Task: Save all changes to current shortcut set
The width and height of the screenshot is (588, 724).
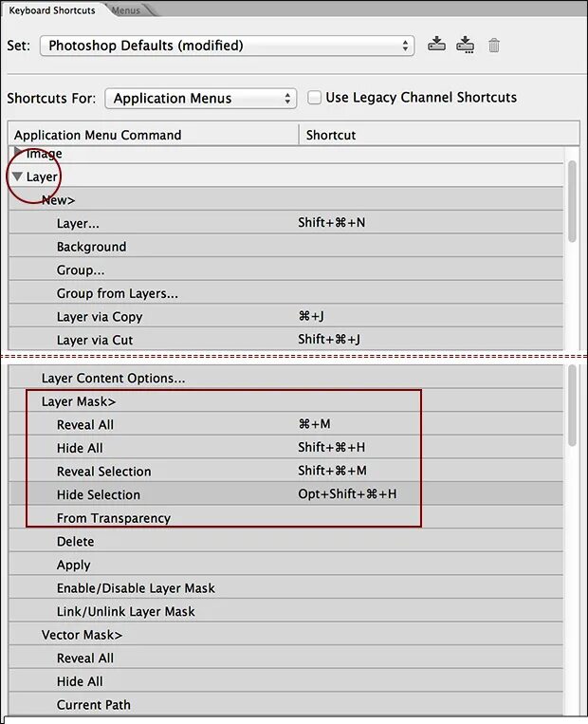Action: [x=436, y=45]
